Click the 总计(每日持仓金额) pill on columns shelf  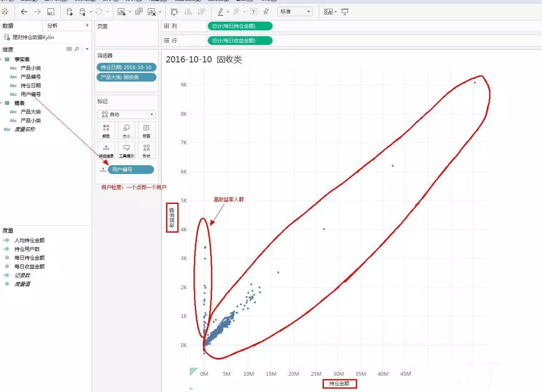click(x=240, y=26)
